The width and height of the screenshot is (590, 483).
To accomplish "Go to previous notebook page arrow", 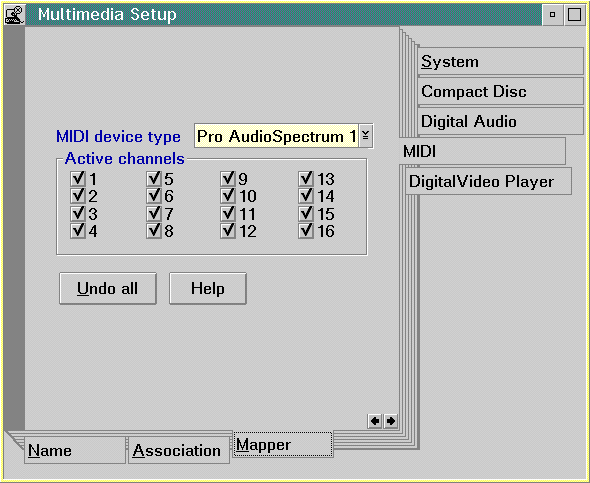I will [x=375, y=421].
